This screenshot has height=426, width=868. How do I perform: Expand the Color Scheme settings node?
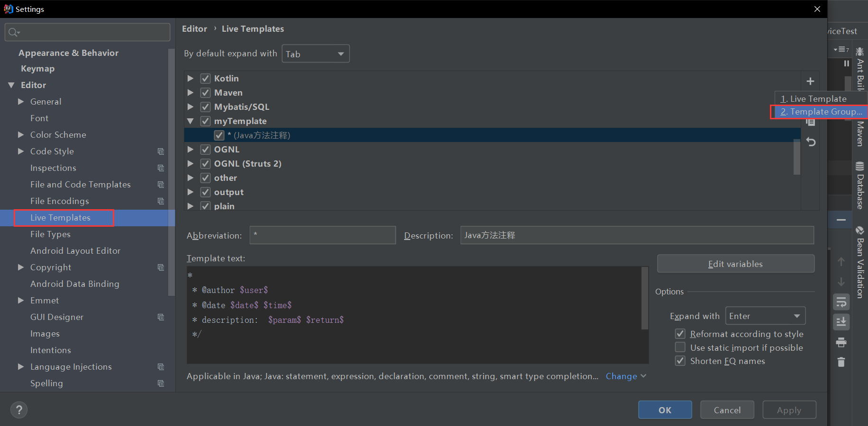point(21,135)
